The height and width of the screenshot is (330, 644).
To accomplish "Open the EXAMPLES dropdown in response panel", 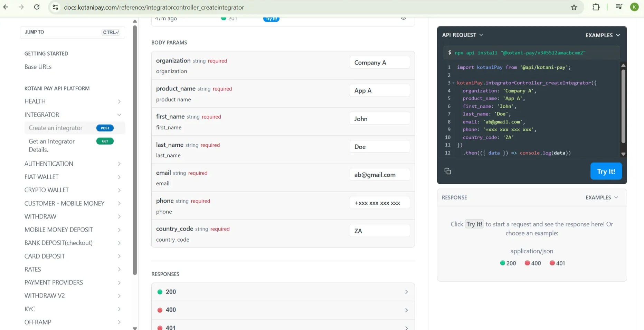I will pyautogui.click(x=602, y=197).
